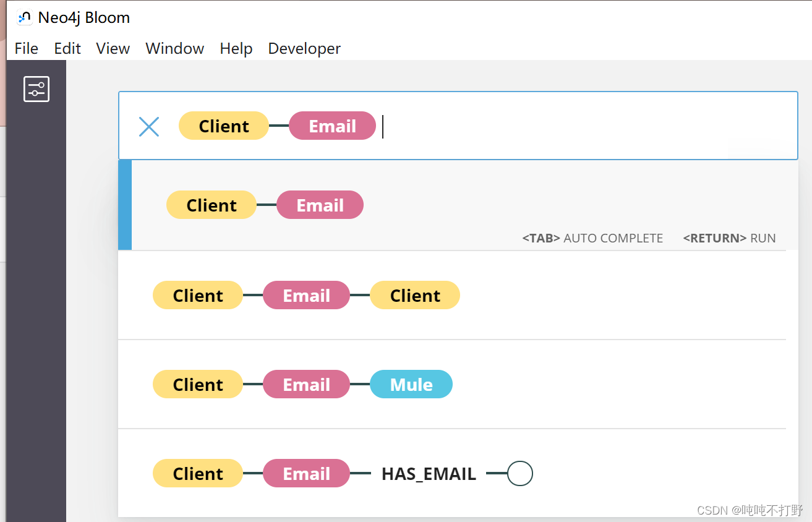Click the second Client tag in Client—Email—Client row

click(x=415, y=296)
